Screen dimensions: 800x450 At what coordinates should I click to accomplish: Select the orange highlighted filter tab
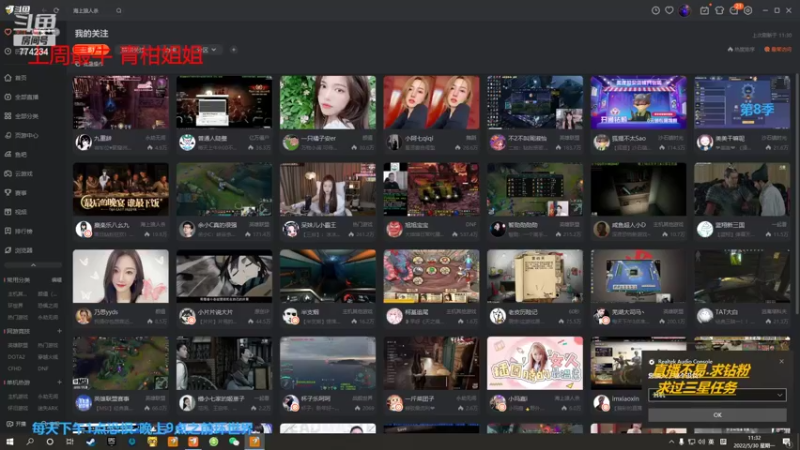[91, 50]
